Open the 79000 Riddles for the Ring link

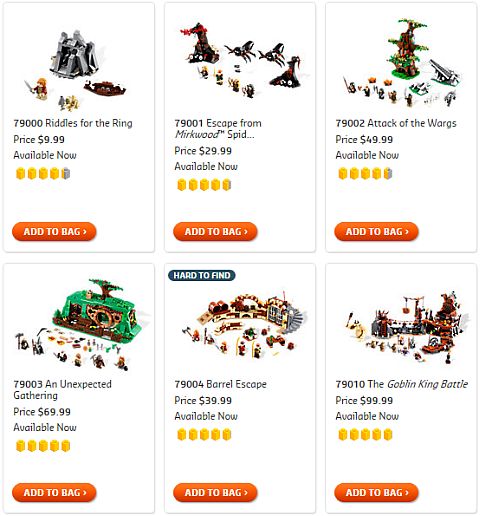73,123
